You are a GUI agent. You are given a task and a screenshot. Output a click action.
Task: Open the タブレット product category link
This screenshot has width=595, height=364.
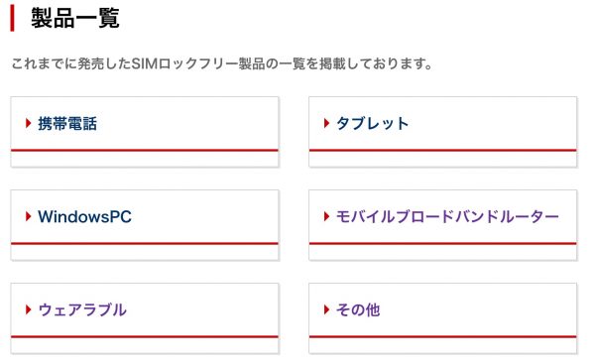click(372, 124)
